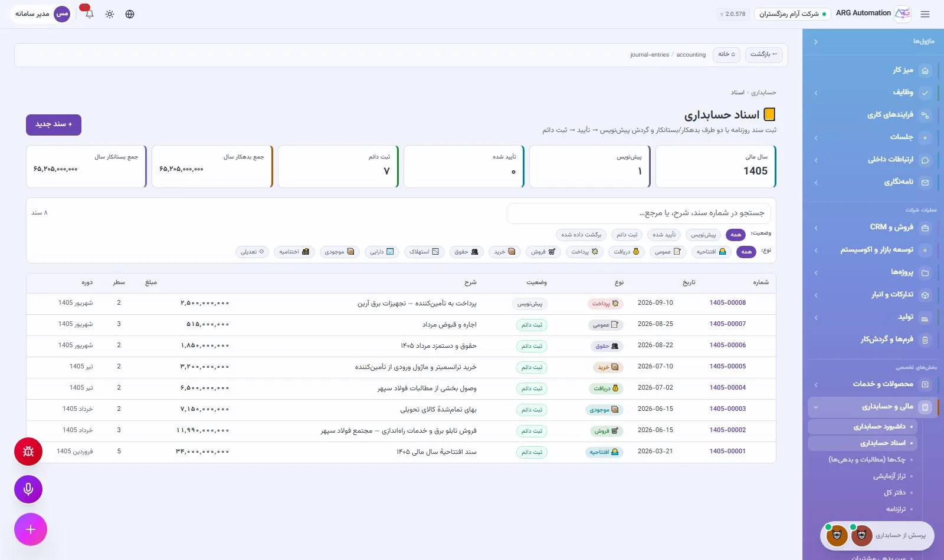
Task: Open journal entry 1405-00008 link
Action: pos(727,303)
